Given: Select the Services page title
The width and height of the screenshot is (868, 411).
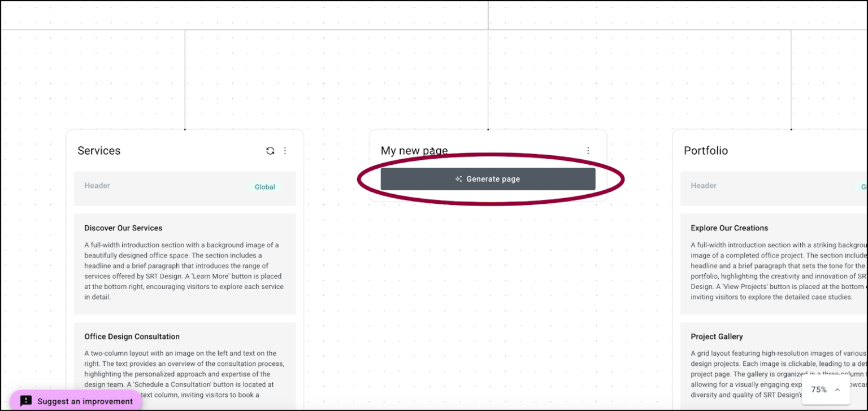Looking at the screenshot, I should (x=99, y=150).
